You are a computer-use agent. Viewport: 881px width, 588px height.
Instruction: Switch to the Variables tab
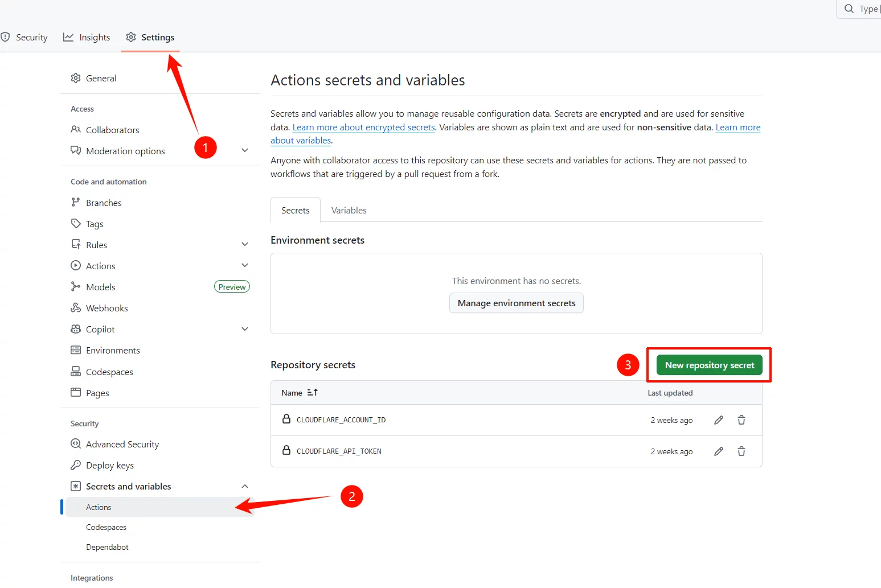click(349, 210)
